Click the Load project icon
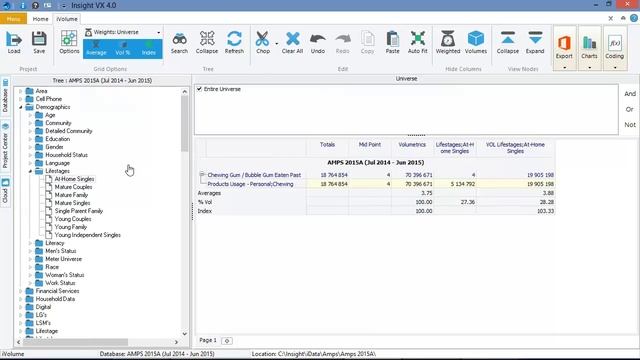The width and height of the screenshot is (640, 360). [14, 40]
